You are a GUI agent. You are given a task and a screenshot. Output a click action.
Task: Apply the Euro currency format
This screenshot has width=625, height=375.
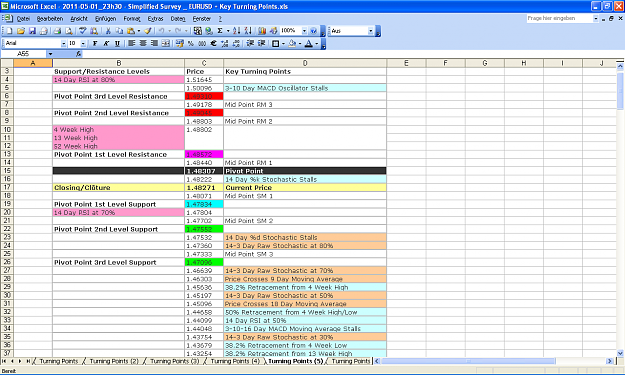[x=213, y=43]
